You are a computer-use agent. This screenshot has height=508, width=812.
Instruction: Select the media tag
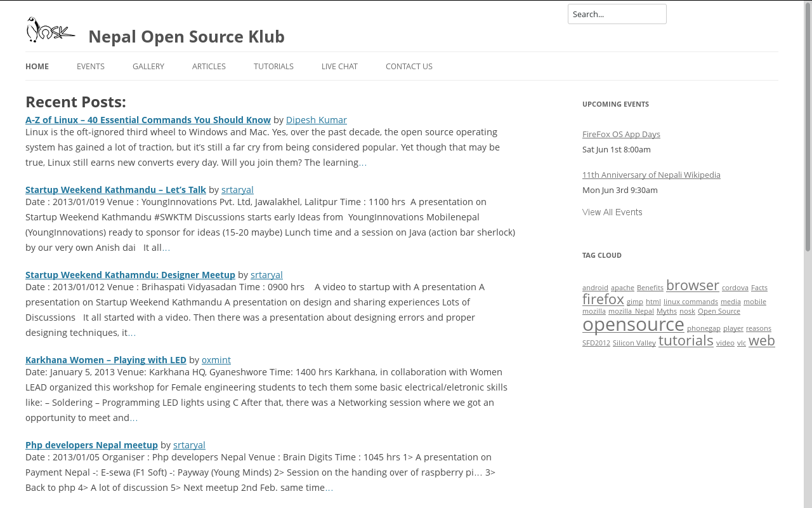click(731, 302)
